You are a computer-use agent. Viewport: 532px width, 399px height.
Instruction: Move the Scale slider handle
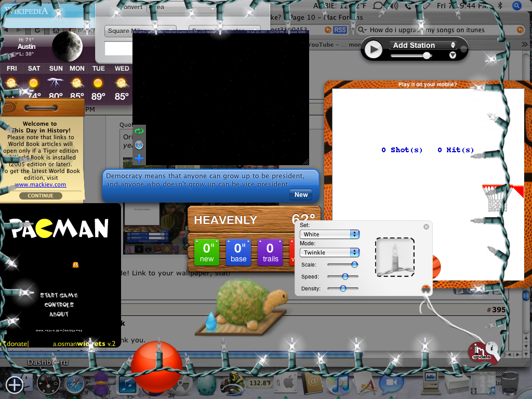354,264
